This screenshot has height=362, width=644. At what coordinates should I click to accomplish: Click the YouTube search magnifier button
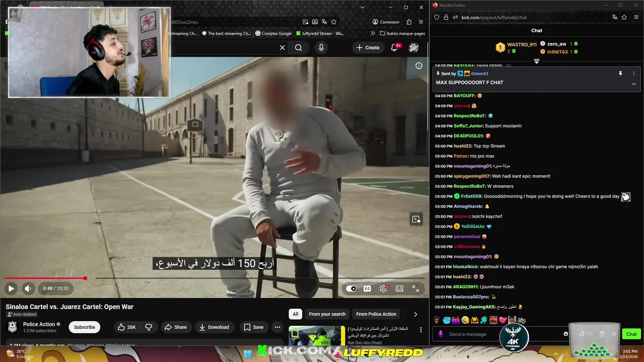(298, 48)
